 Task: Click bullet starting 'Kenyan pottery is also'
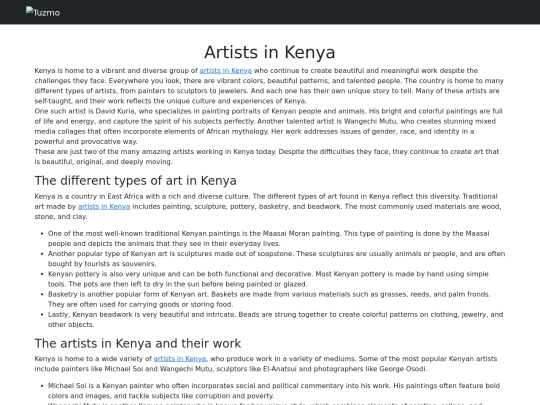pyautogui.click(x=268, y=279)
